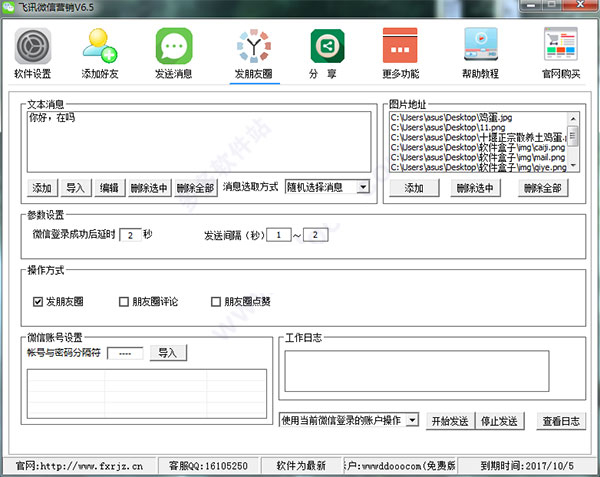The height and width of the screenshot is (477, 600).
Task: Click the 发送间隔 maximum value field
Action: coord(315,235)
